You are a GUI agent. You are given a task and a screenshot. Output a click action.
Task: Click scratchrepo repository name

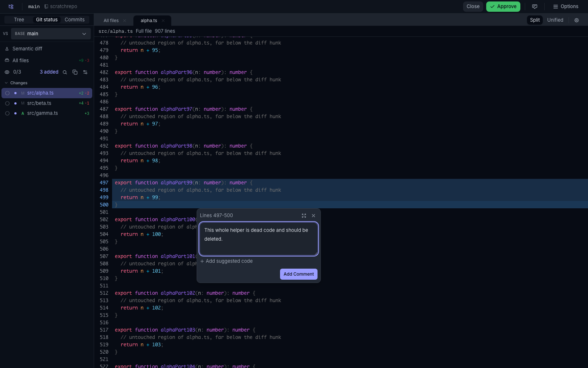[x=64, y=7]
